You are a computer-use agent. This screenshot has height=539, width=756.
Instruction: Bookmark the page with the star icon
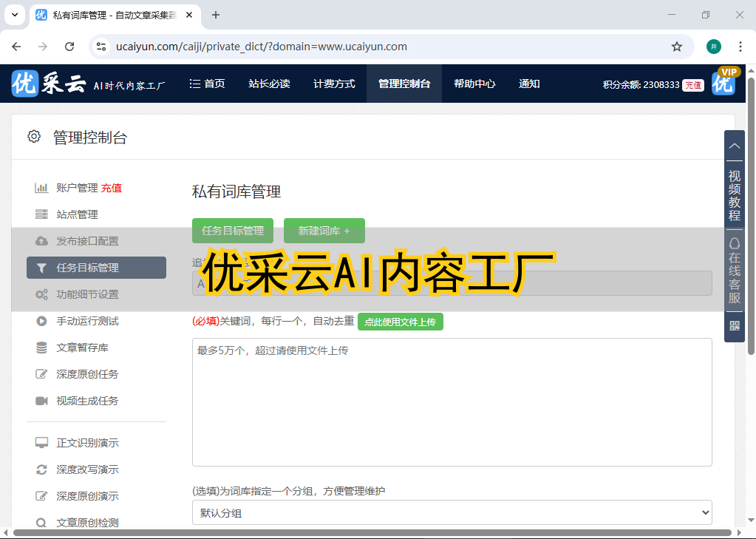tap(677, 46)
